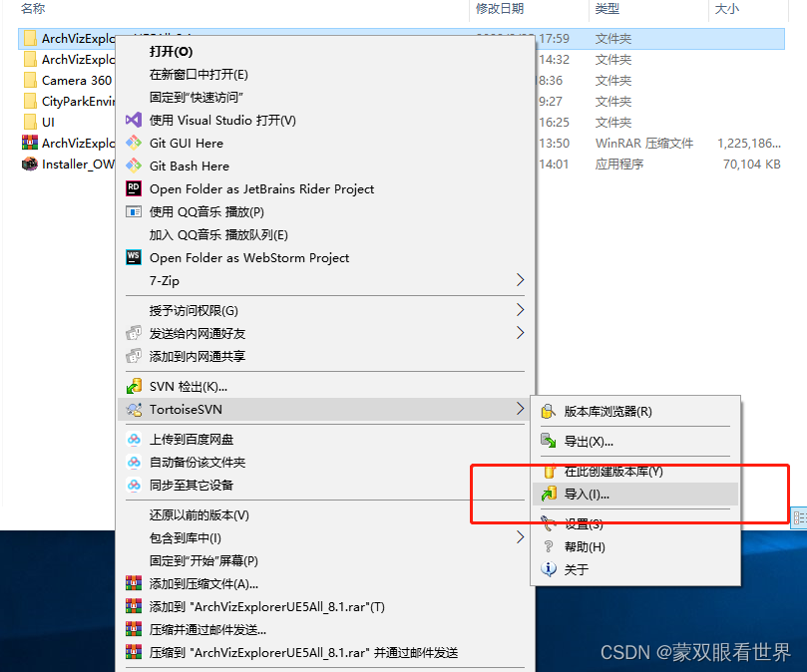The width and height of the screenshot is (807, 672).
Task: Click the Git Bash Here icon
Action: [x=134, y=166]
